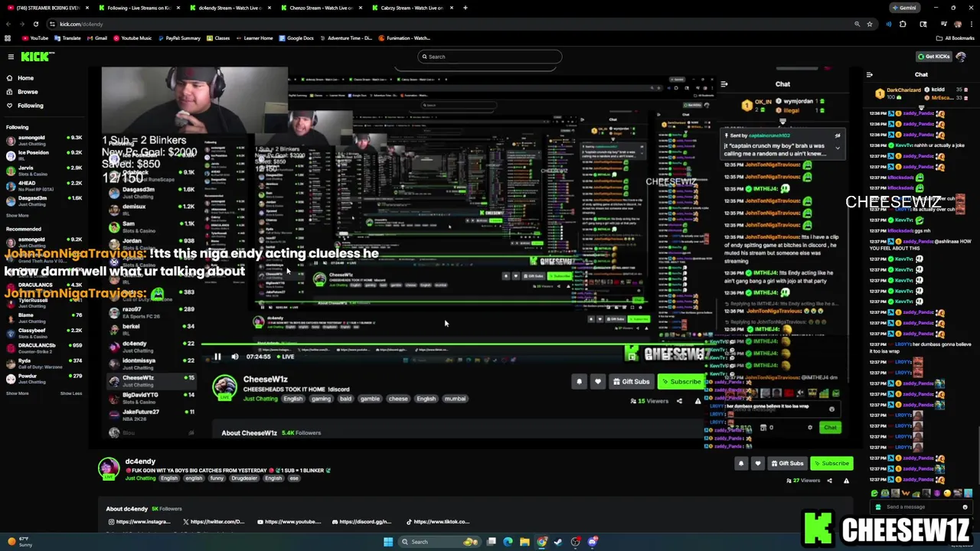Open 4HEAD followed channel

tap(44, 186)
